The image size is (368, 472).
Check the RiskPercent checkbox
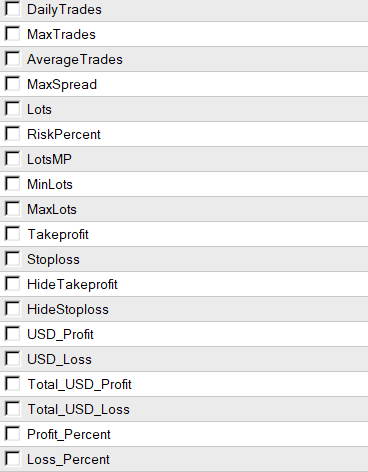13,134
